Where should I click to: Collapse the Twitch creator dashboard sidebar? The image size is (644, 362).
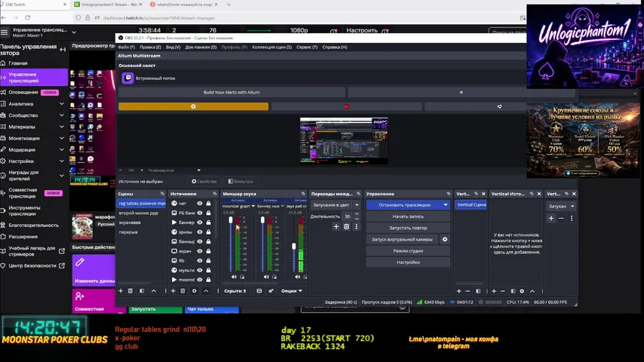point(63,50)
